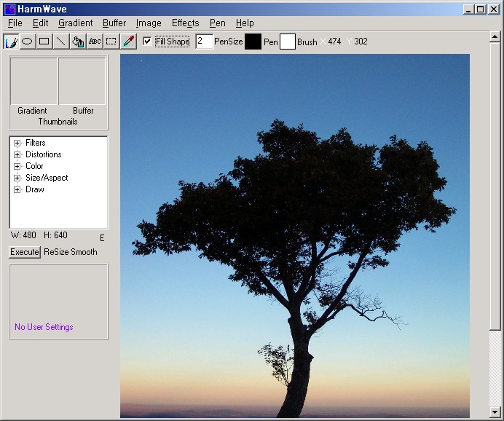Expand the Distortions tree node

pos(17,154)
